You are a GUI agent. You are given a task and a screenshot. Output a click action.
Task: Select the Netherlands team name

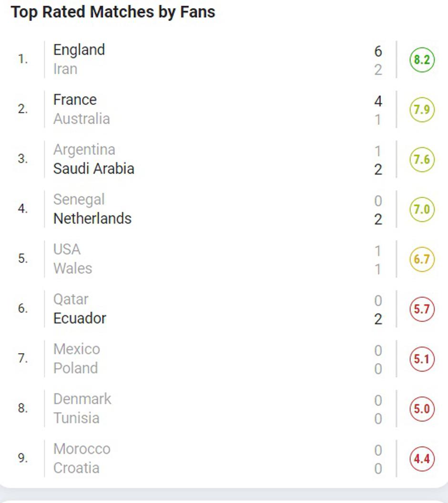point(92,218)
